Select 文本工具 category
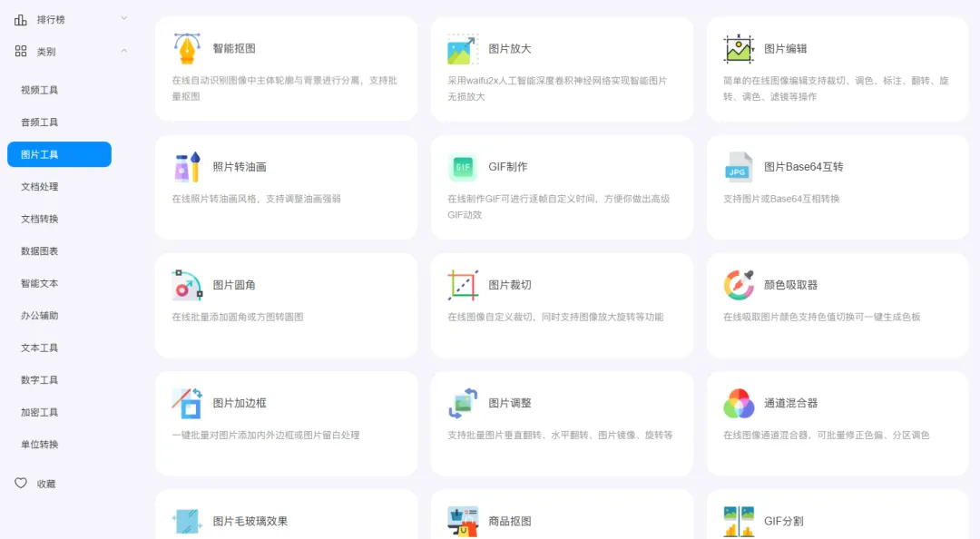The image size is (980, 539). [x=39, y=348]
